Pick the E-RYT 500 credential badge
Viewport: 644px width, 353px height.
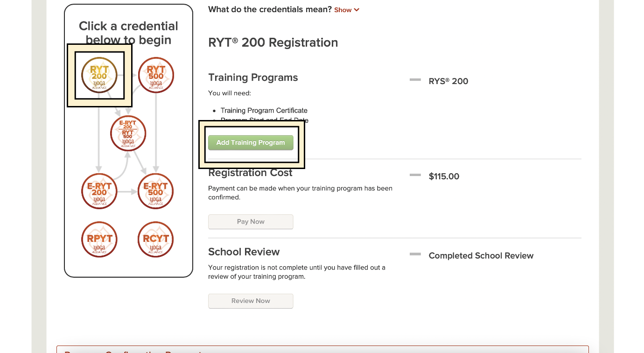point(156,191)
